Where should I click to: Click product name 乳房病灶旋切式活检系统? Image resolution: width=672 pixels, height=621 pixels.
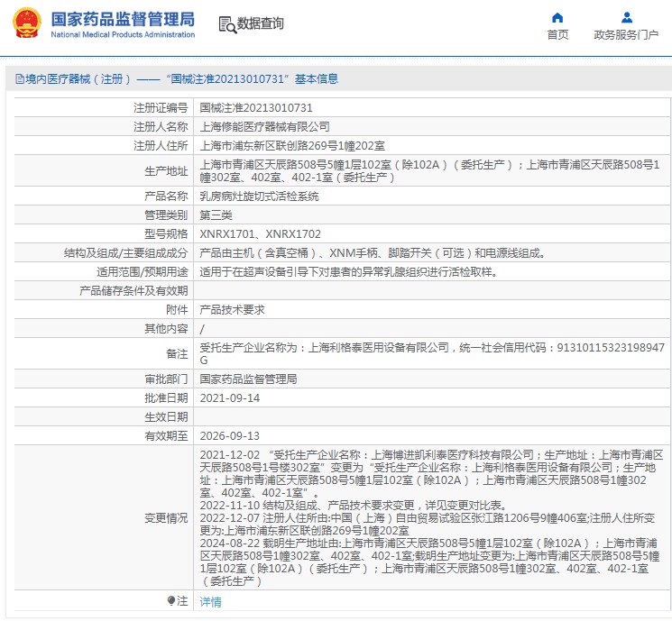(x=259, y=196)
